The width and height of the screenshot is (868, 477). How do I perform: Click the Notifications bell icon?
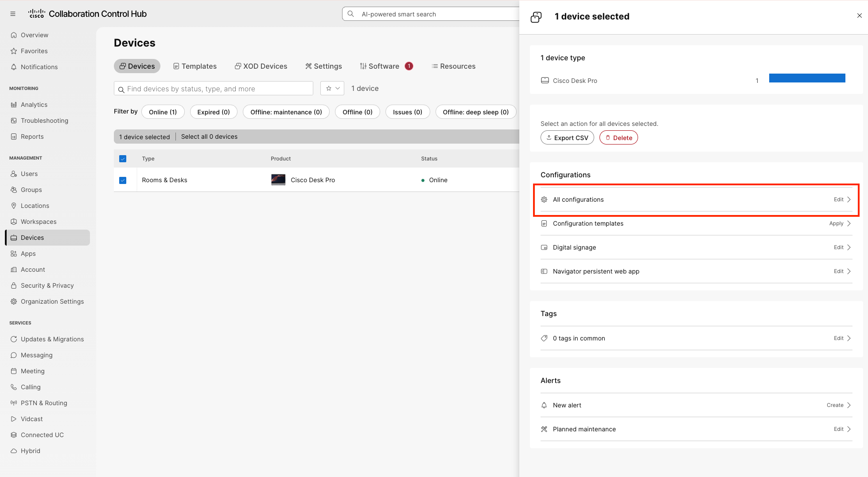pos(14,67)
